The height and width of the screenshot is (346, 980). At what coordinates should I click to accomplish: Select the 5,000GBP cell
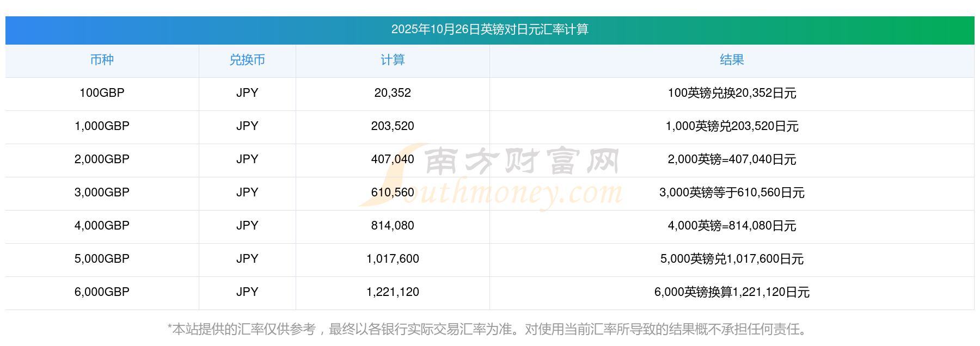pos(102,259)
